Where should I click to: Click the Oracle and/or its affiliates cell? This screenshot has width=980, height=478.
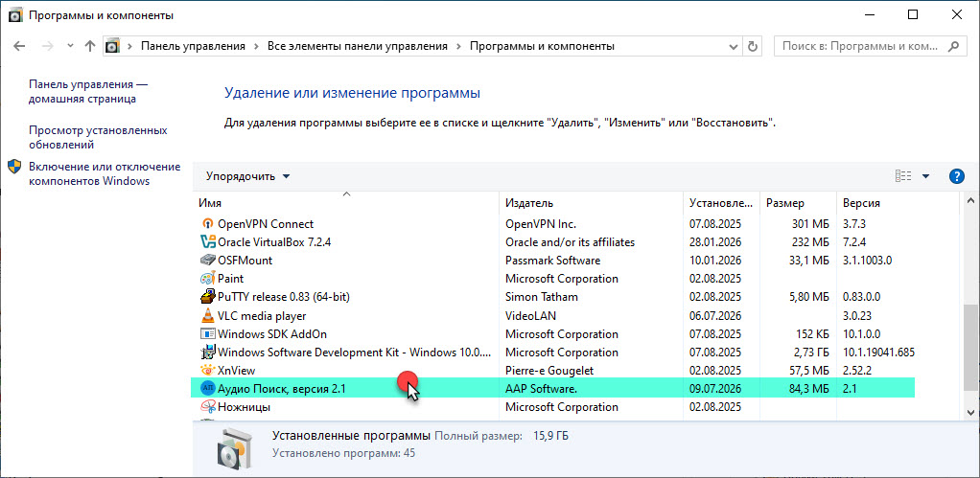(x=570, y=242)
